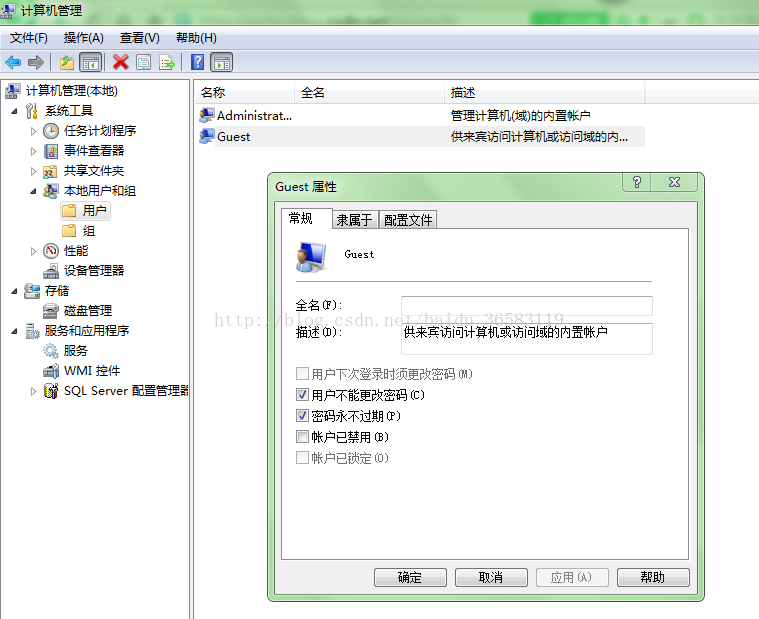The image size is (759, 619).
Task: Open the 操作(A) menu
Action: tap(84, 38)
